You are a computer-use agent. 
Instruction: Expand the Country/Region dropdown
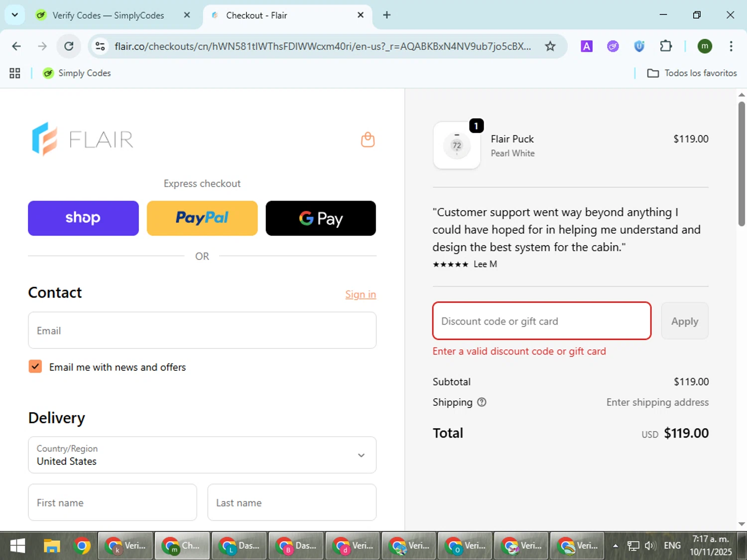pyautogui.click(x=202, y=455)
